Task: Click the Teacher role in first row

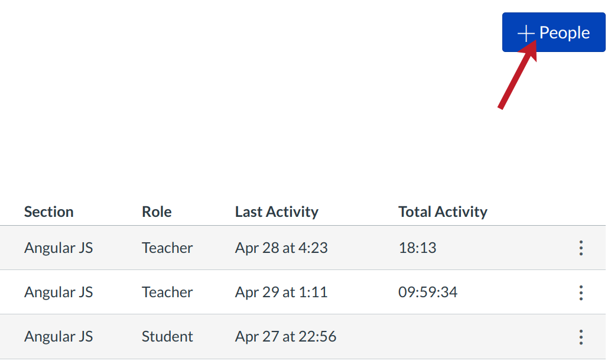Action: click(x=167, y=248)
